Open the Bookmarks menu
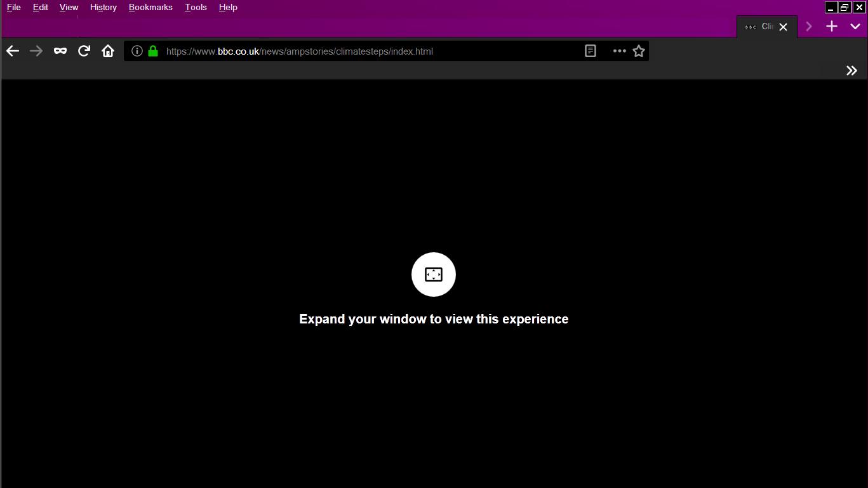The height and width of the screenshot is (488, 868). [150, 8]
